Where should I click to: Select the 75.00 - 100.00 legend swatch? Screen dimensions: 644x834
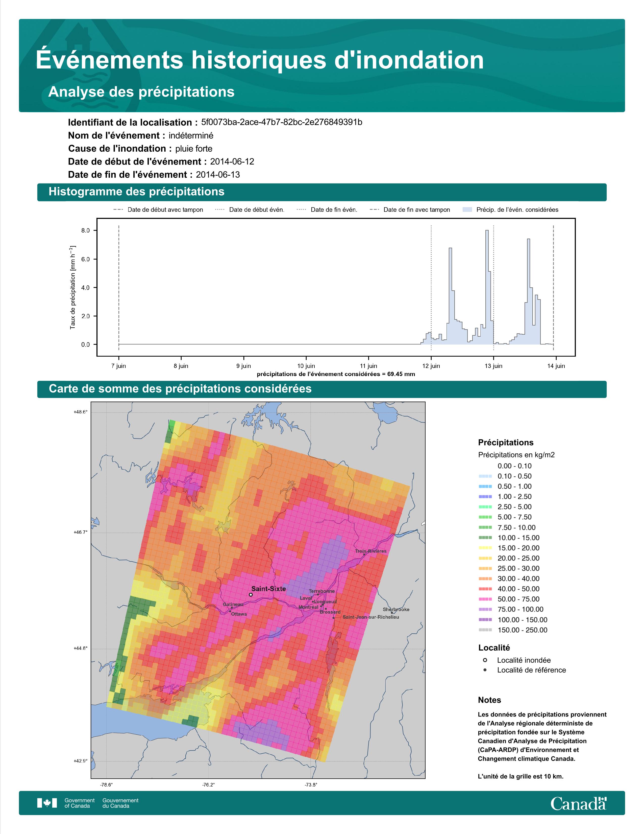[x=485, y=610]
